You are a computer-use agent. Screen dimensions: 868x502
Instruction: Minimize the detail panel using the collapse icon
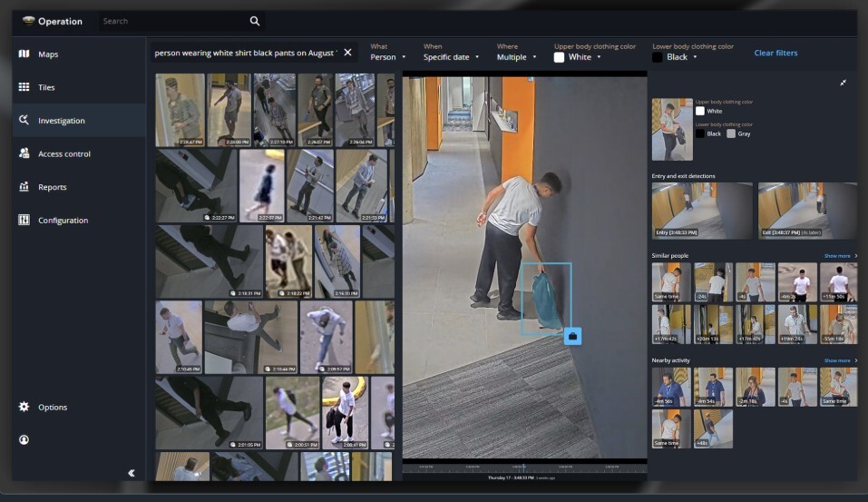pos(843,83)
